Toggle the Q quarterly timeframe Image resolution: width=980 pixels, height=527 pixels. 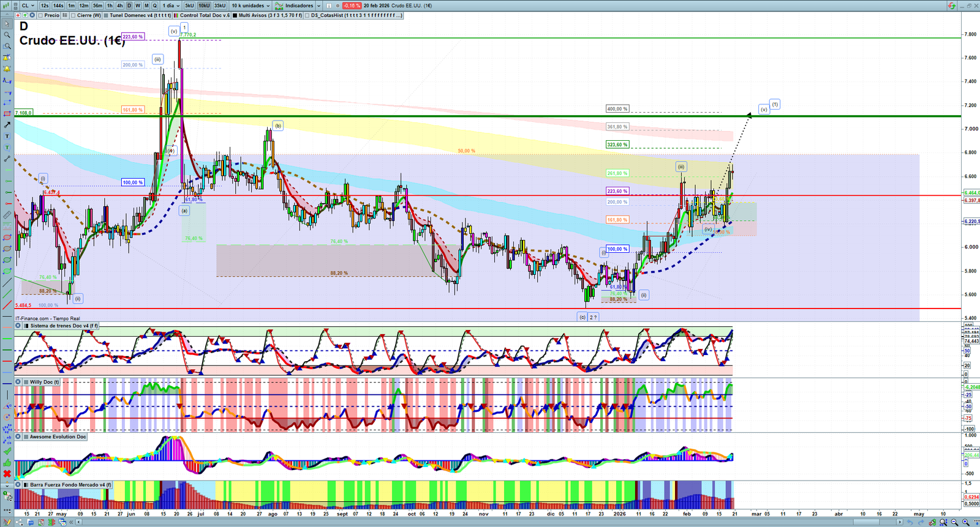coord(155,6)
